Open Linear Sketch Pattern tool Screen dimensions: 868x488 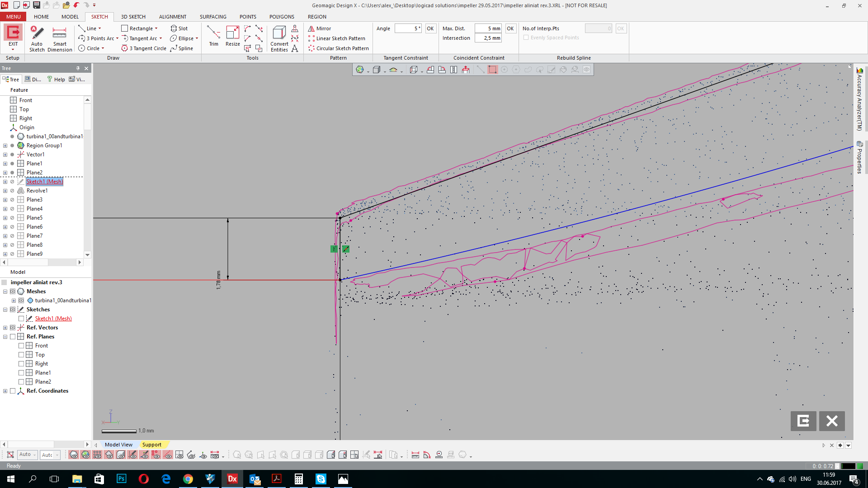pyautogui.click(x=337, y=38)
